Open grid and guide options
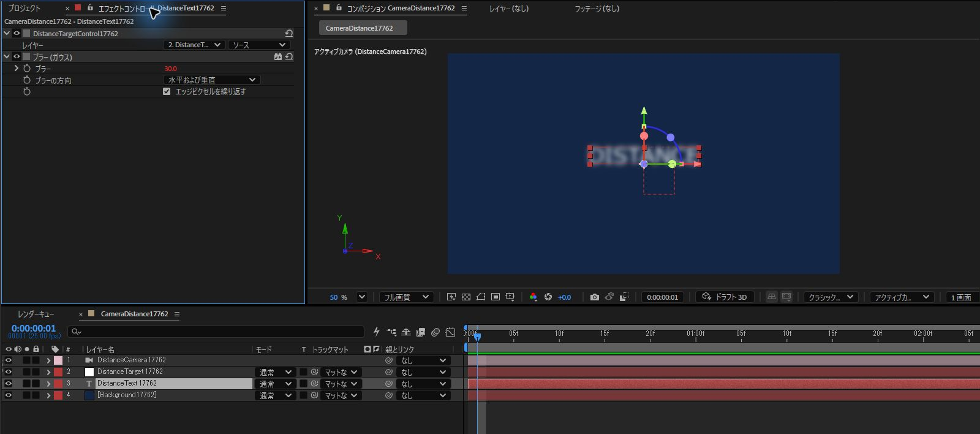This screenshot has height=434, width=980. point(510,297)
